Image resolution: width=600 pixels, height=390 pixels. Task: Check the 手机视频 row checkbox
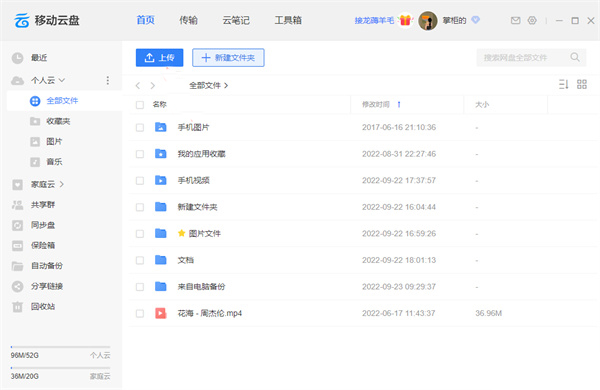[140, 181]
